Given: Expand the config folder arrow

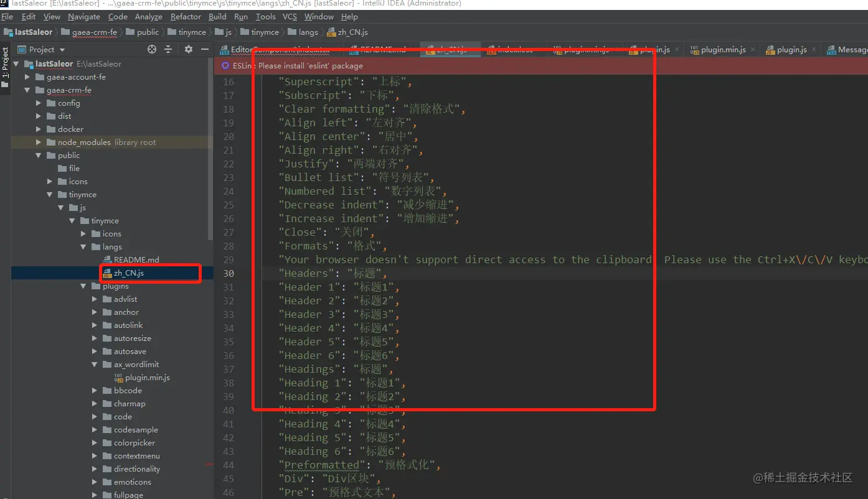Looking at the screenshot, I should [x=38, y=103].
